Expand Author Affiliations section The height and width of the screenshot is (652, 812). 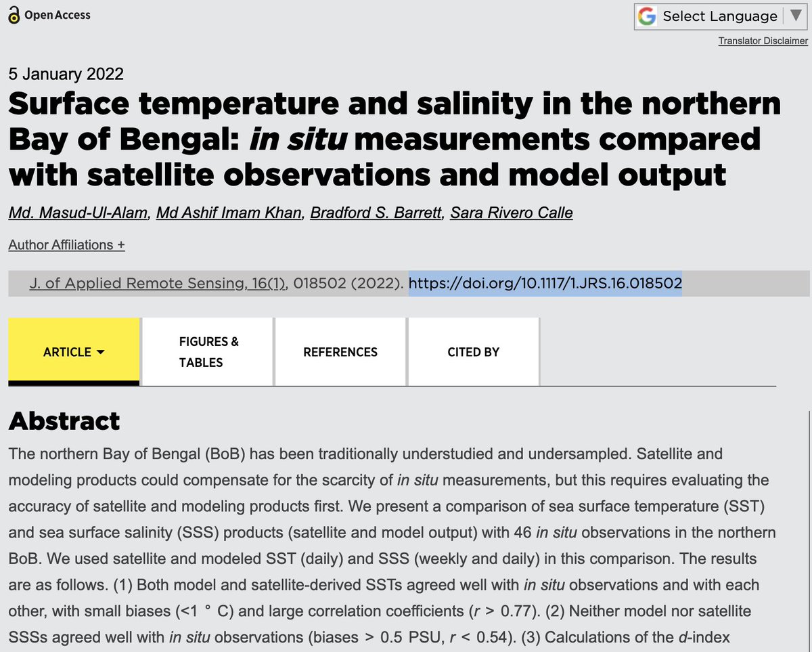tap(66, 245)
